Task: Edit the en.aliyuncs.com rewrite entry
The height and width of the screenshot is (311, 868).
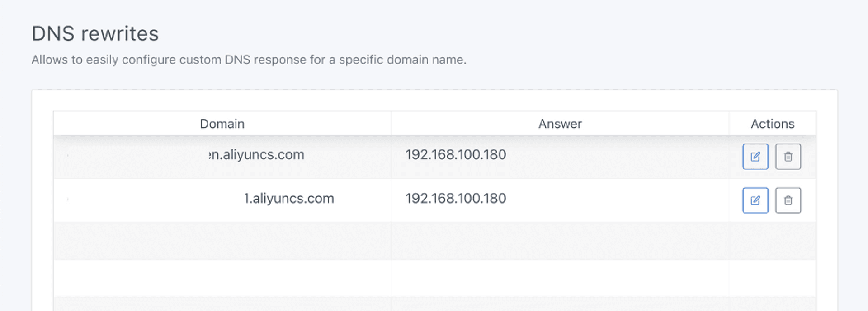Action: pos(755,157)
